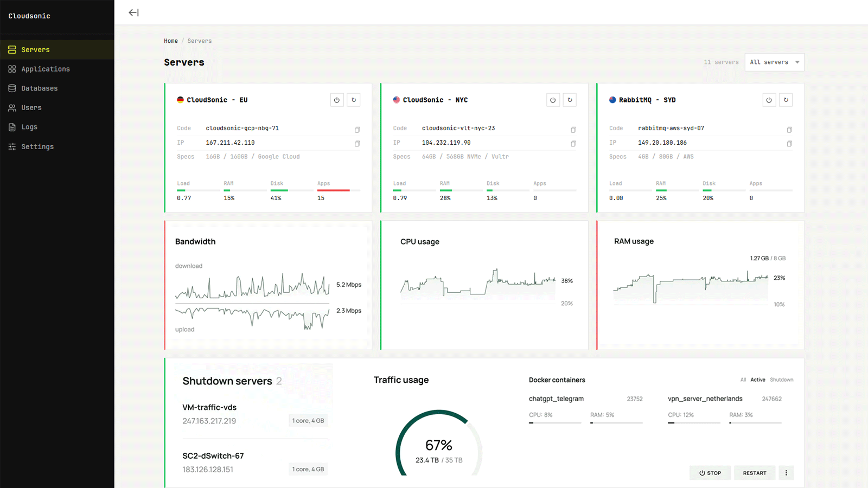Click IP address 183.126.128.151
Image resolution: width=868 pixels, height=488 pixels.
click(x=208, y=470)
